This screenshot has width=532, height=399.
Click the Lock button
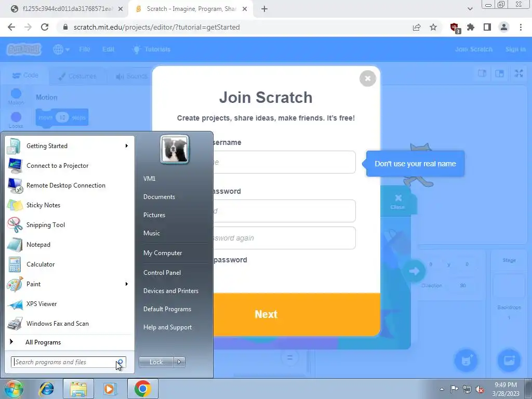[x=156, y=362]
